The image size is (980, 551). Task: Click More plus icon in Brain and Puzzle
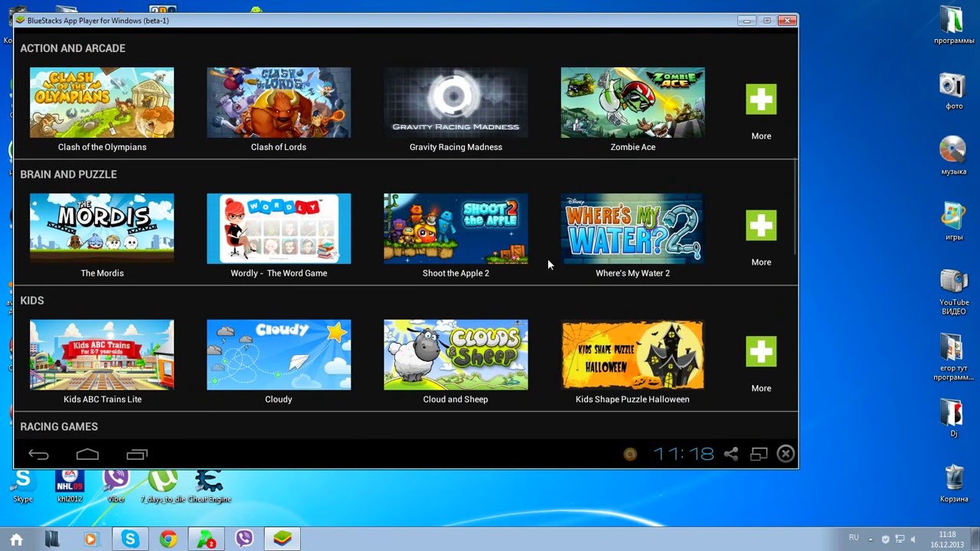click(761, 226)
